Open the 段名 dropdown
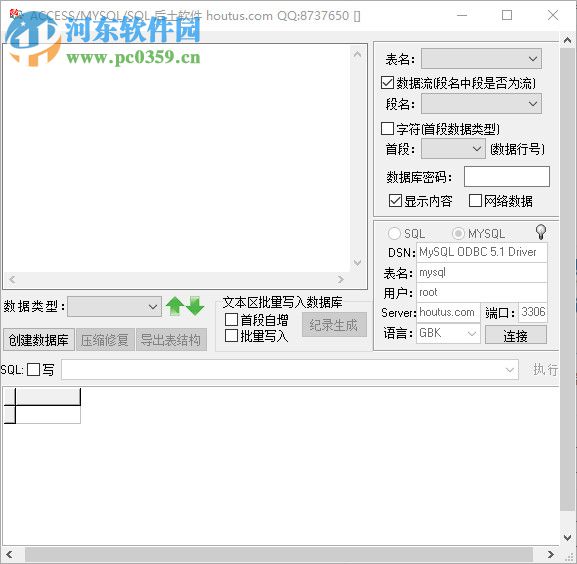Viewport: 577px width, 564px height. [x=481, y=104]
